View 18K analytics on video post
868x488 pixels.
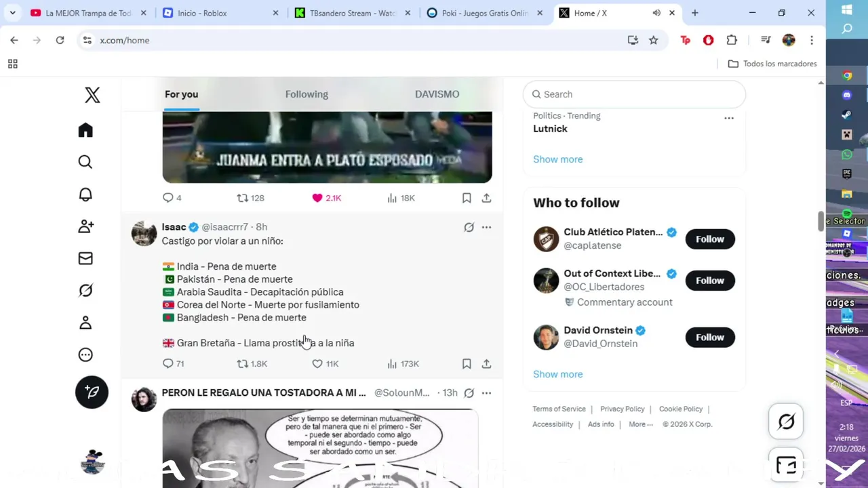pyautogui.click(x=401, y=198)
